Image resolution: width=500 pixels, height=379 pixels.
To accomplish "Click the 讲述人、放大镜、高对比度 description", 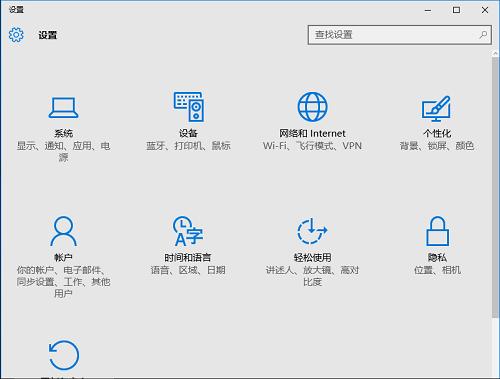I will click(312, 276).
